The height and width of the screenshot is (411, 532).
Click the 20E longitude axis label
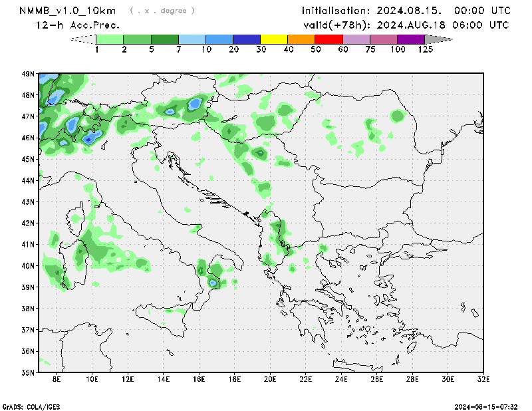coord(270,379)
